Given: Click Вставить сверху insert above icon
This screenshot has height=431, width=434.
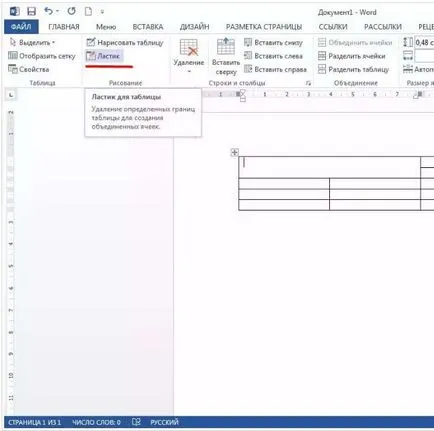Looking at the screenshot, I should [x=226, y=57].
